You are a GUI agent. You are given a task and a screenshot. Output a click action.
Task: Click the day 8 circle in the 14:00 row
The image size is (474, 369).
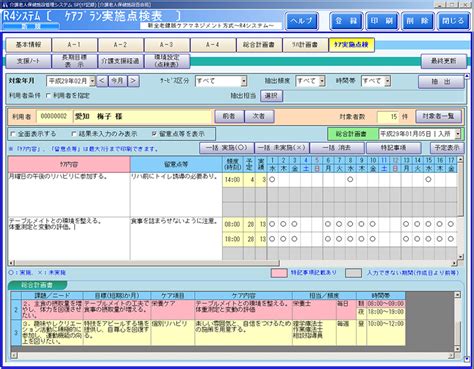350,180
